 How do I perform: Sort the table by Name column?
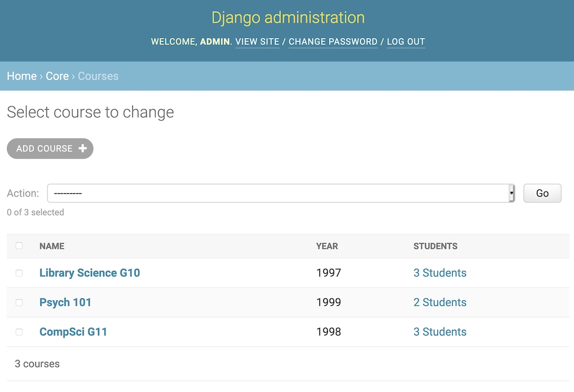(x=52, y=246)
